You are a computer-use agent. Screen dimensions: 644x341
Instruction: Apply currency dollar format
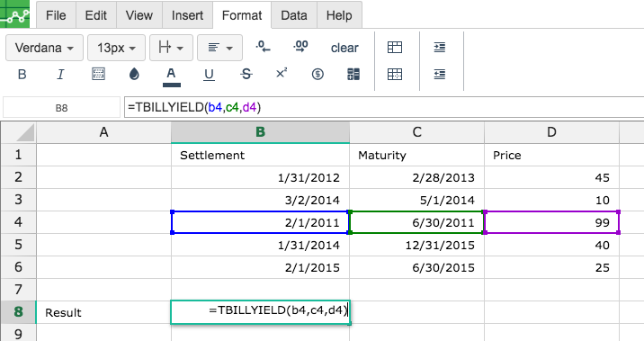click(x=318, y=75)
